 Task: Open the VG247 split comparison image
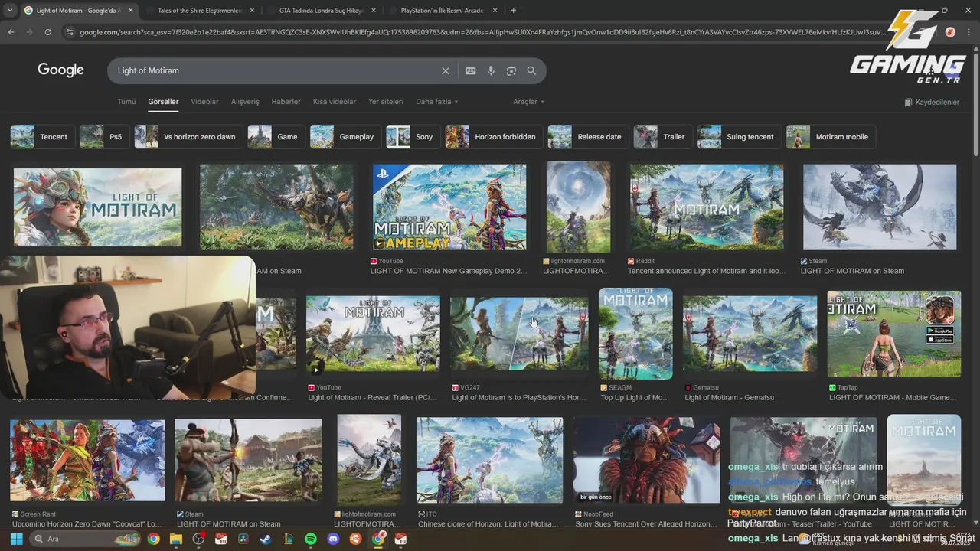pyautogui.click(x=519, y=334)
